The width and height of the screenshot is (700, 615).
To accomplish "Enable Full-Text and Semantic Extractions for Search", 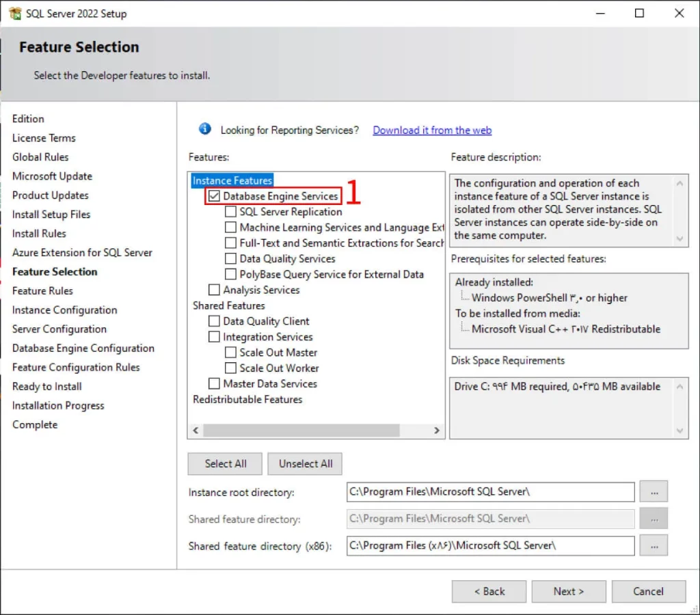I will point(230,243).
